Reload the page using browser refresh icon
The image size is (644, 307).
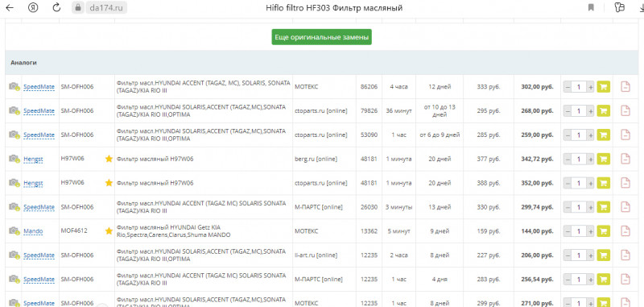pyautogui.click(x=56, y=7)
